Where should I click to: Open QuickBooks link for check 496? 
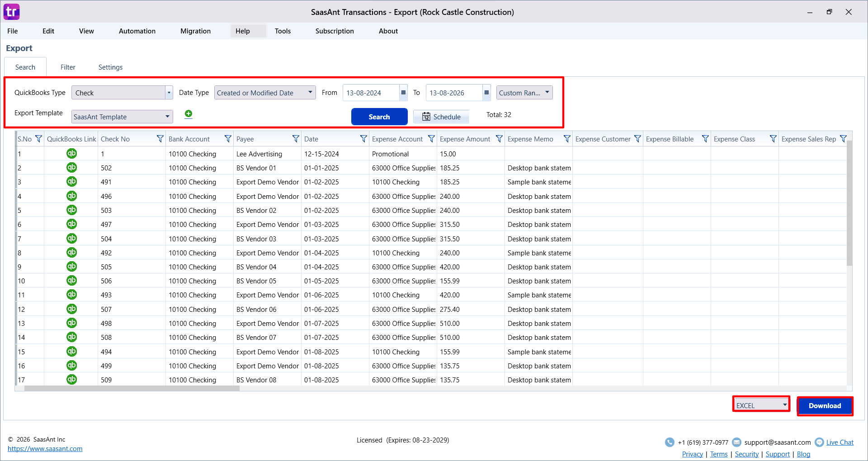[71, 196]
